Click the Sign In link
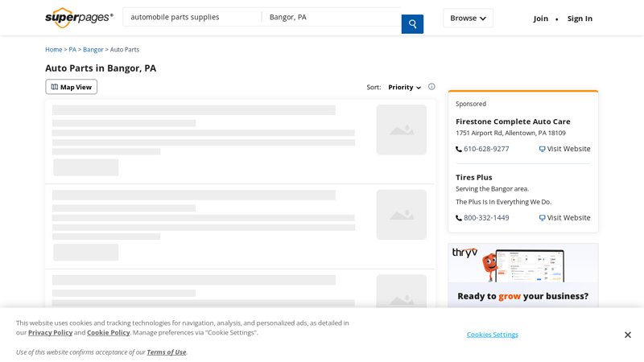This screenshot has height=362, width=644. coord(580,19)
